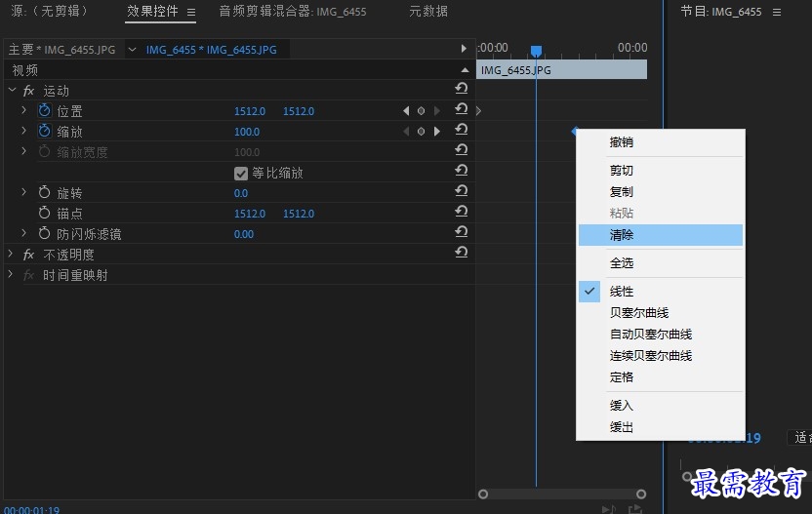This screenshot has width=812, height=514.
Task: Go to next 位置 keyframe
Action: 436,111
